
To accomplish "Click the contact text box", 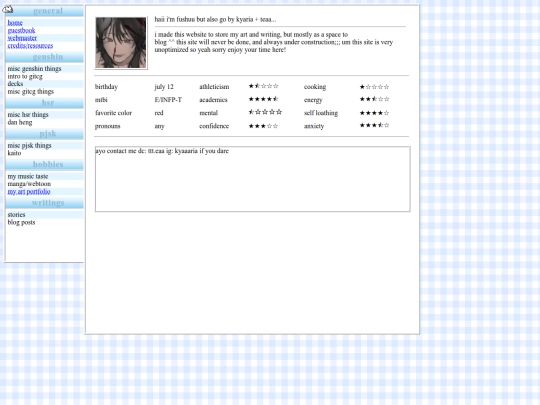I will tap(253, 179).
